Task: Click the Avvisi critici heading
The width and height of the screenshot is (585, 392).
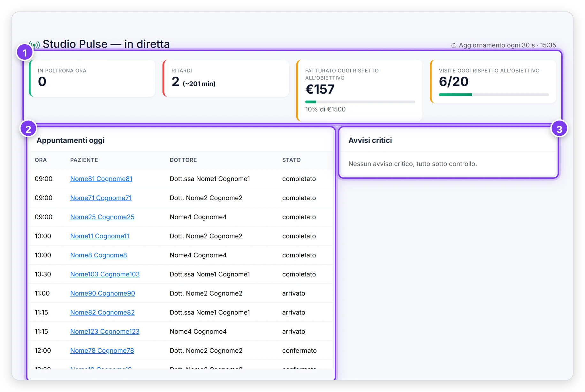Action: point(370,140)
